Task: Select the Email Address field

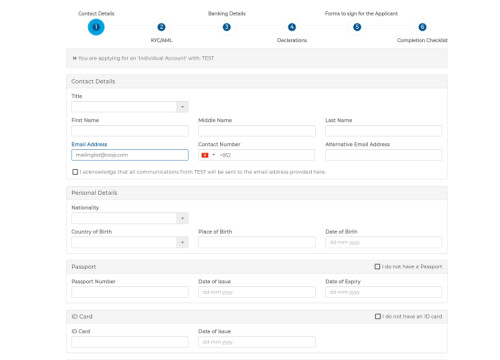Action: coord(130,155)
